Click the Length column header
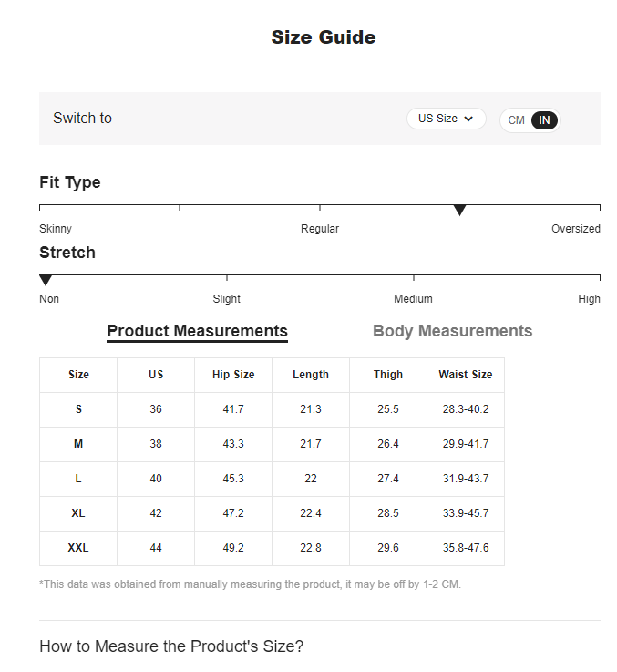Image resolution: width=617 pixels, height=672 pixels. pos(311,375)
